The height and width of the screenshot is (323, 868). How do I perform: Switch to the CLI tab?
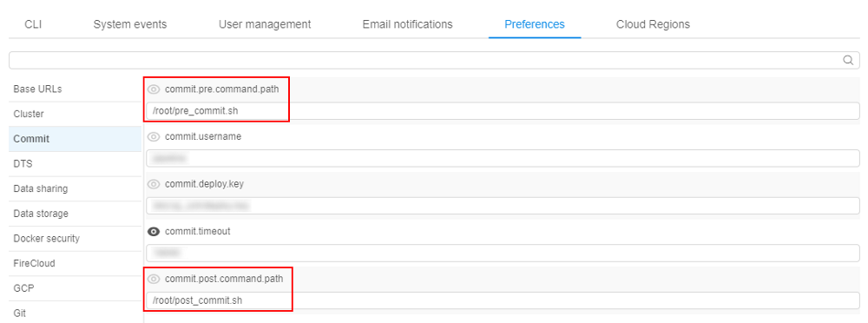click(x=33, y=24)
